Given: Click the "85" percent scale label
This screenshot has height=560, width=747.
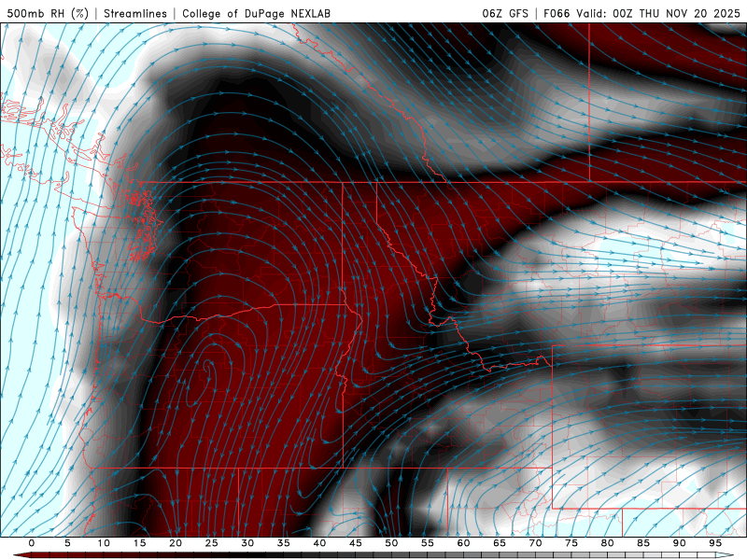Looking at the screenshot, I should [643, 543].
